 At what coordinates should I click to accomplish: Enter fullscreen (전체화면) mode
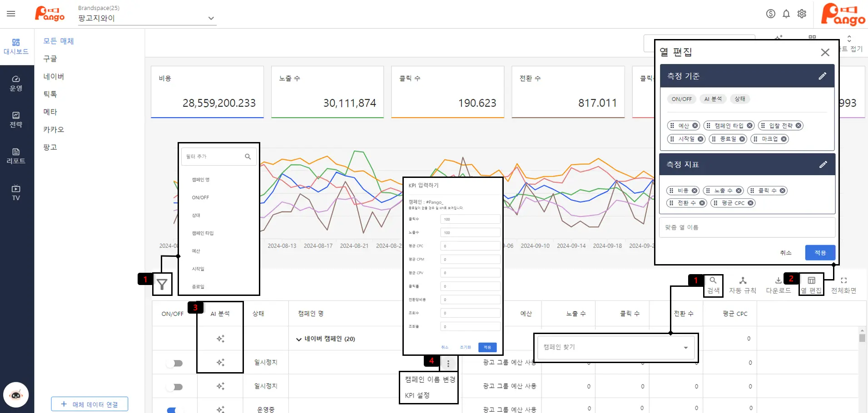pos(843,285)
